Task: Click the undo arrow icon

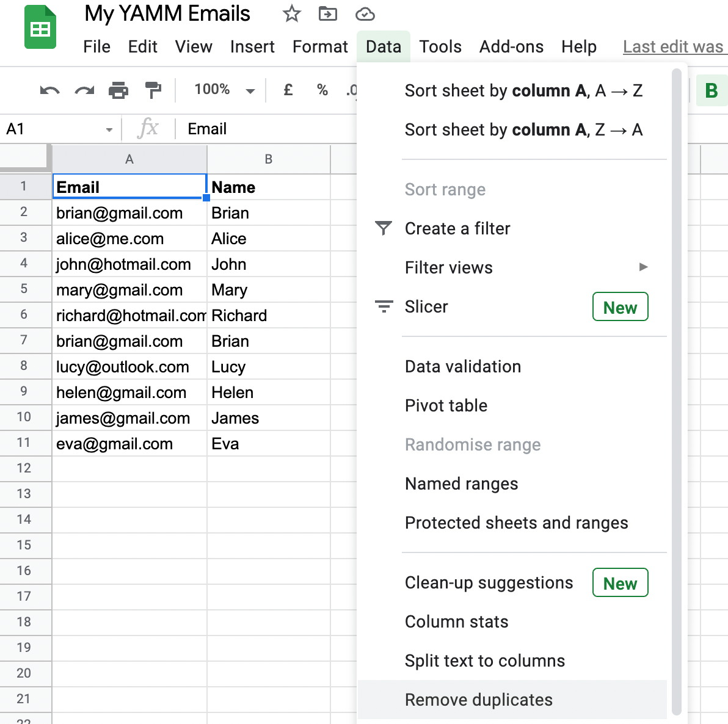Action: coord(49,90)
